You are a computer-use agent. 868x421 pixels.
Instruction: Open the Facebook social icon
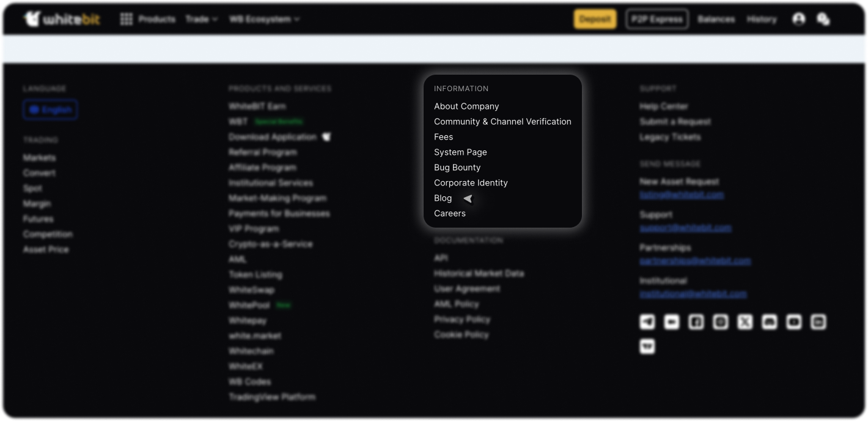[696, 322]
